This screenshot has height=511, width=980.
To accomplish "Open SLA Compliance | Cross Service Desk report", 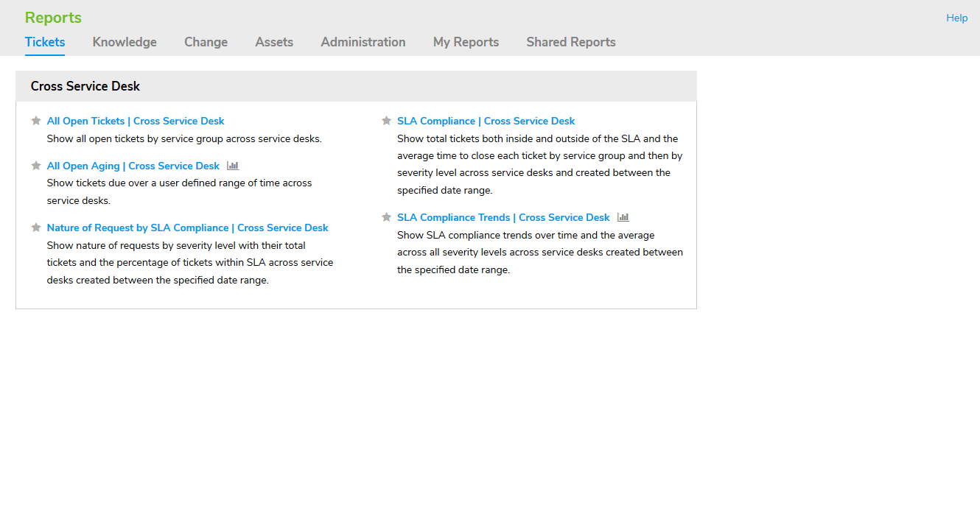I will (486, 121).
